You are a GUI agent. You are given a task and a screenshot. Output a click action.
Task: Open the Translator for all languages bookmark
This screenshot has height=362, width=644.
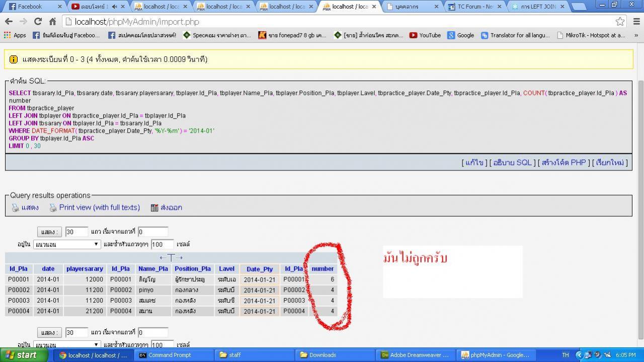click(x=516, y=35)
